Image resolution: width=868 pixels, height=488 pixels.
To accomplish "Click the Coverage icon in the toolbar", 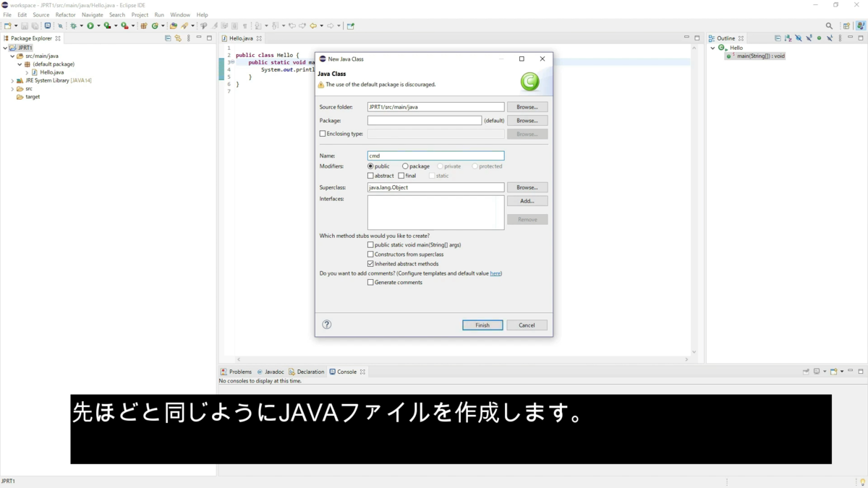I will tap(107, 26).
